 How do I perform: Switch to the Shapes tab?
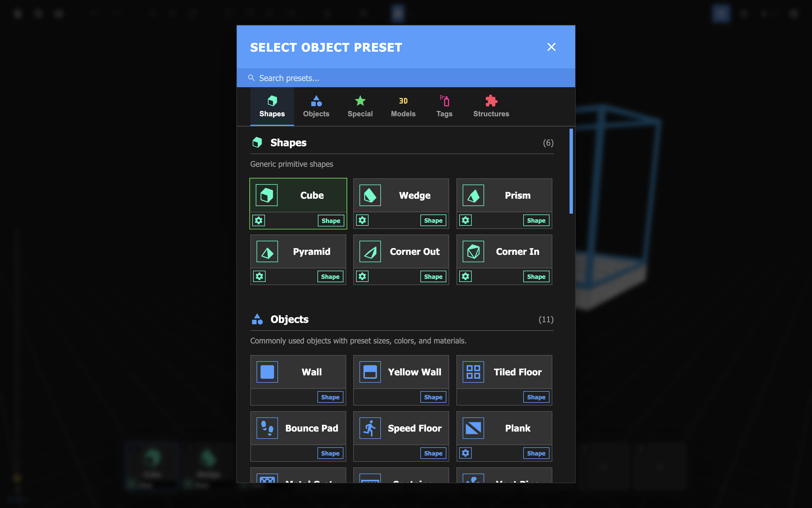272,106
